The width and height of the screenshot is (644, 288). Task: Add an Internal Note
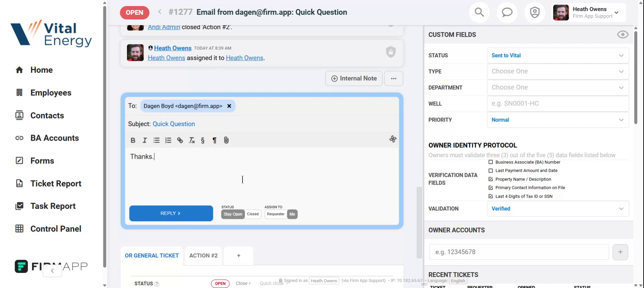354,79
